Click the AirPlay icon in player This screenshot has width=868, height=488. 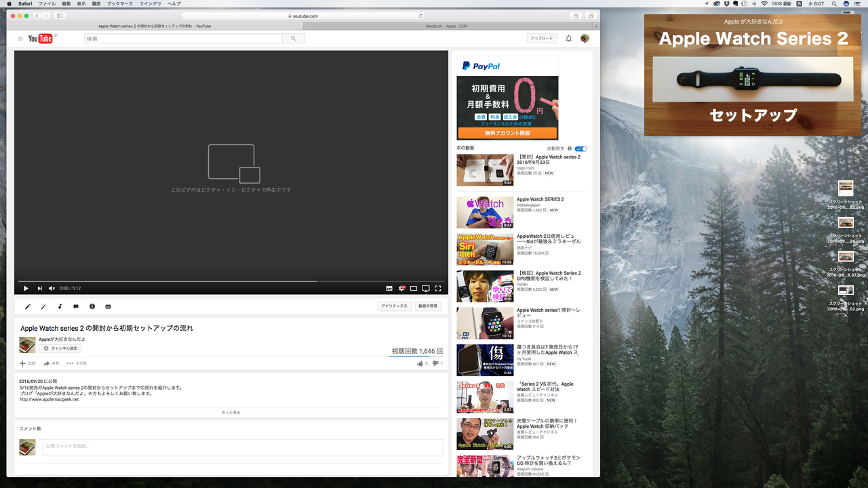tap(426, 289)
